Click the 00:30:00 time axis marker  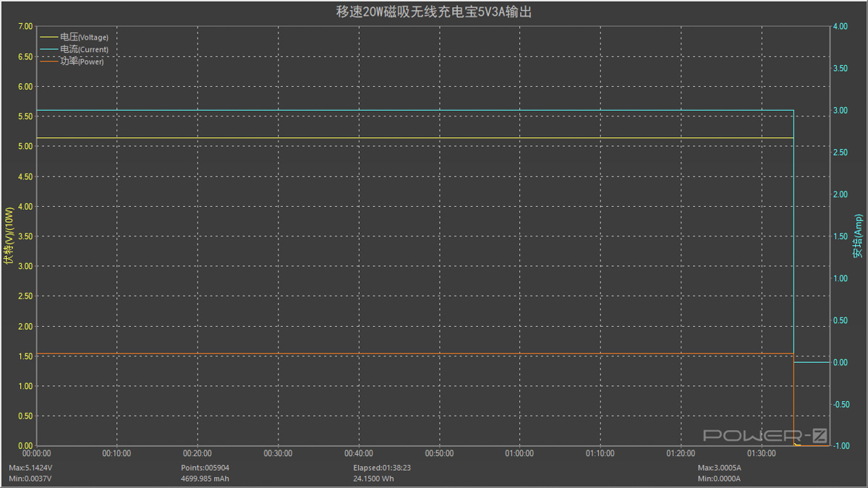[x=278, y=454]
